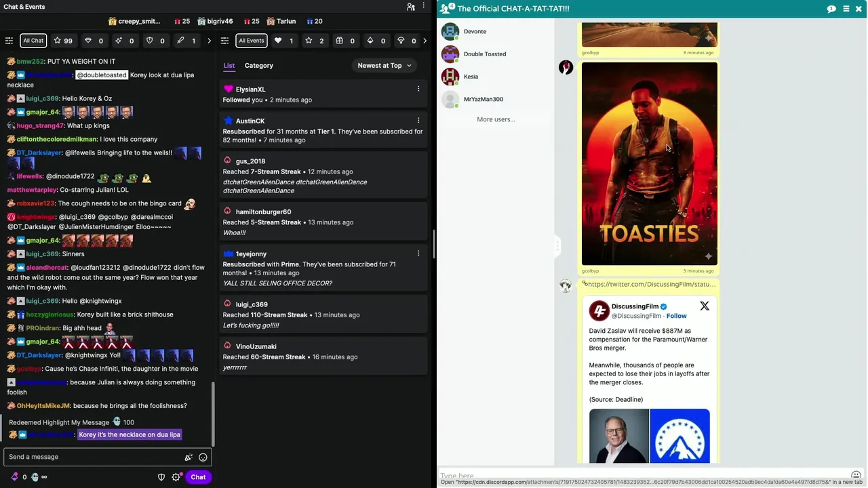The width and height of the screenshot is (868, 488).
Task: Open the bits icon below chat input
Action: [15, 477]
